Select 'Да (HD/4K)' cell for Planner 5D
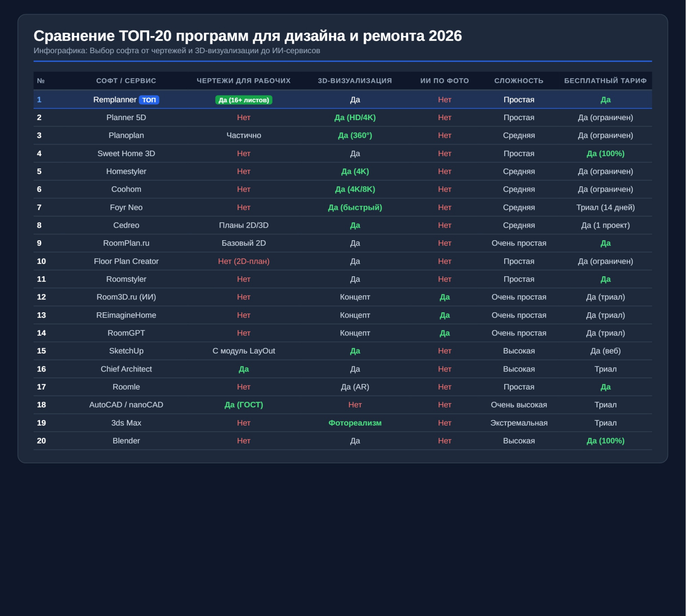Image resolution: width=686 pixels, height=616 pixels. pos(355,118)
